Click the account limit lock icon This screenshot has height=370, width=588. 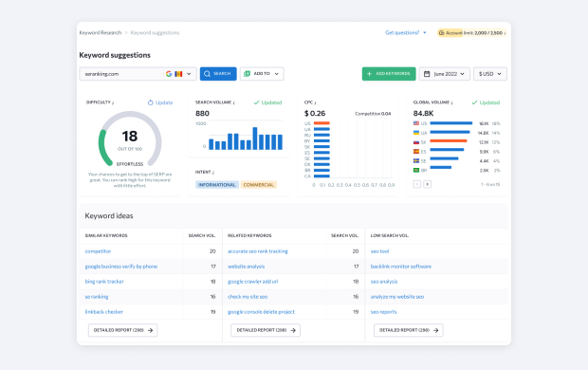coord(441,33)
